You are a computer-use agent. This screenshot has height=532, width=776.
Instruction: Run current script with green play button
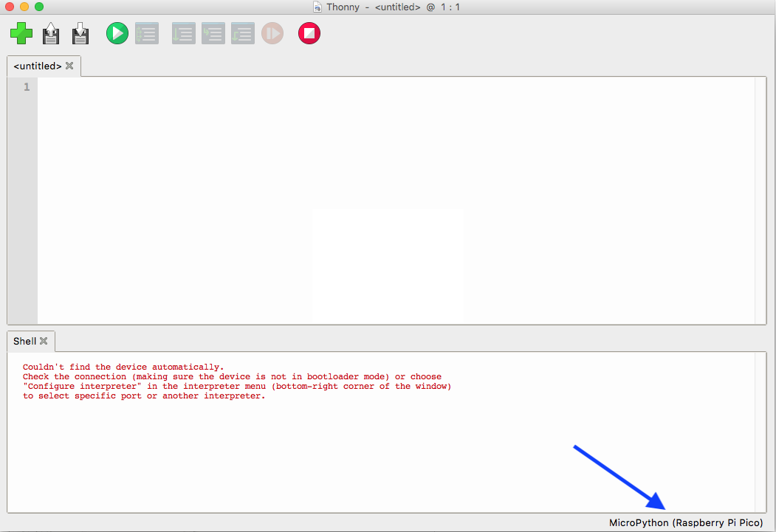117,34
